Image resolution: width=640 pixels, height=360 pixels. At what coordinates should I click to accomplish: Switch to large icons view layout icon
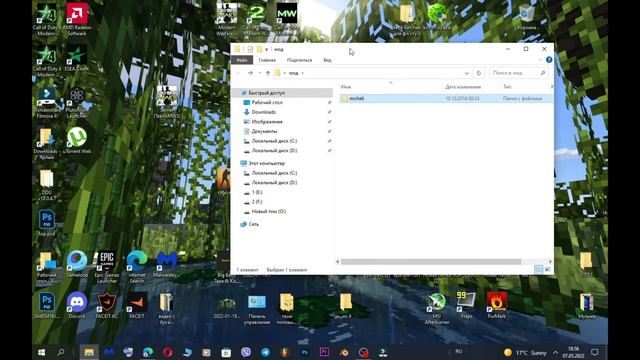548,269
